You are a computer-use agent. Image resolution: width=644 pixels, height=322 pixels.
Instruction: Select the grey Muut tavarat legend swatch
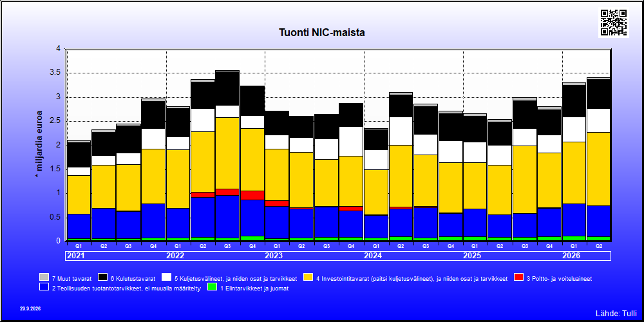pos(44,277)
